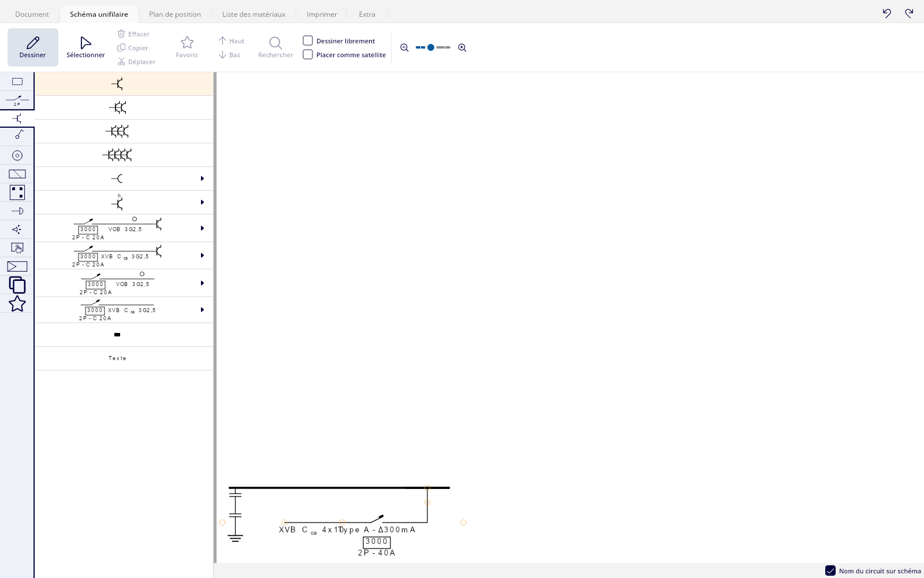The width and height of the screenshot is (924, 578).
Task: Open the Liste des matériaux tab
Action: tap(254, 14)
